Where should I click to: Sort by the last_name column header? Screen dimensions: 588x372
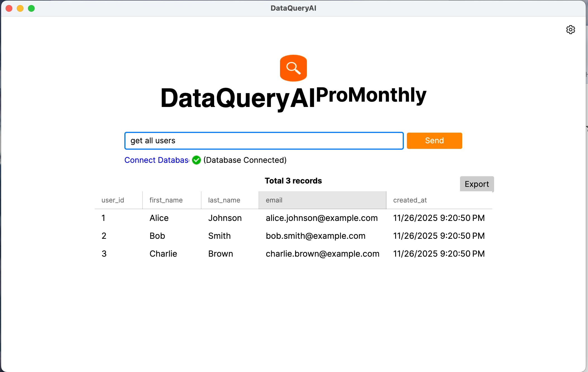point(224,200)
